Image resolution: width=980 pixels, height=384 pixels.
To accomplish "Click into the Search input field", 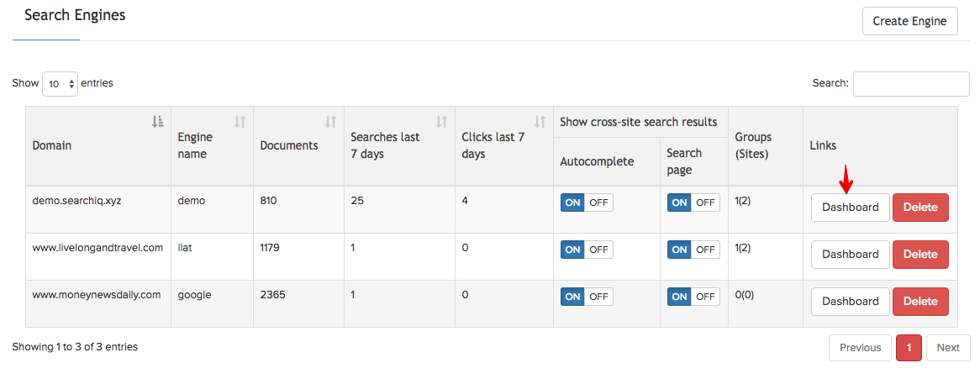I will (x=911, y=84).
